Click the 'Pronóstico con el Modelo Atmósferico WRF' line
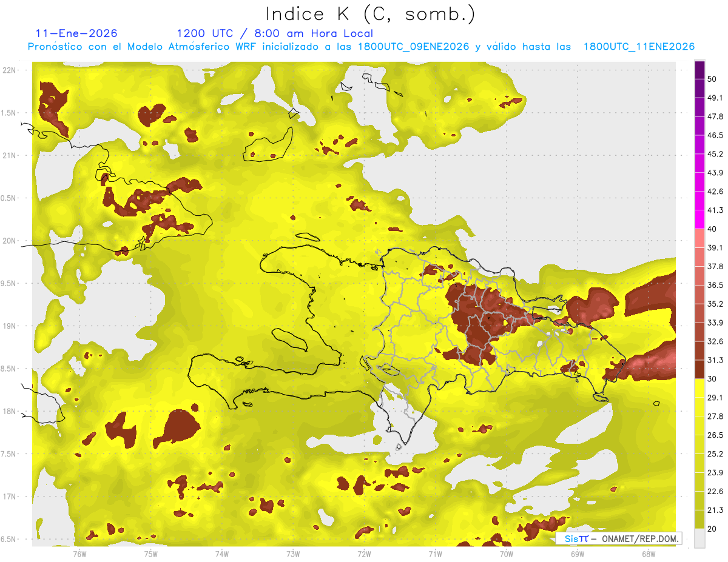728x562 pixels. 361,47
